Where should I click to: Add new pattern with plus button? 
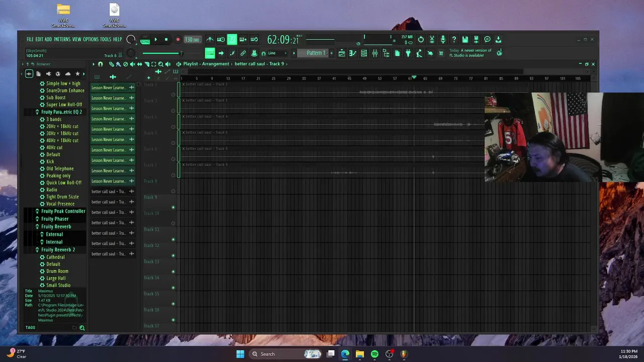331,53
